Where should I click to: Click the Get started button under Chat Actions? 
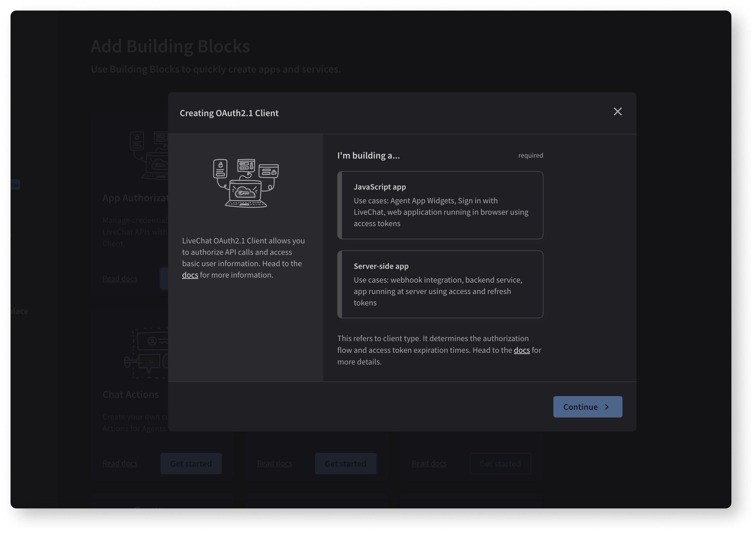pyautogui.click(x=191, y=463)
